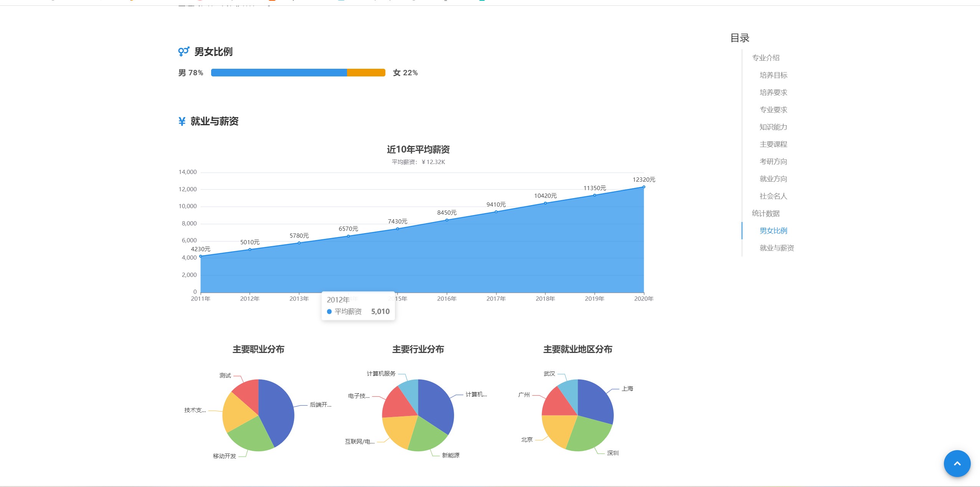Click the 技术支... slice label

[195, 410]
